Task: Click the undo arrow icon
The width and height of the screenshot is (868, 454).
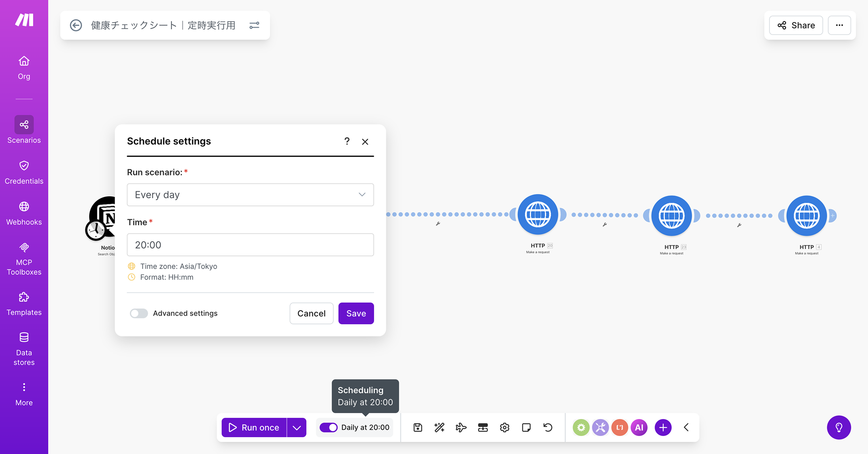Action: tap(548, 428)
